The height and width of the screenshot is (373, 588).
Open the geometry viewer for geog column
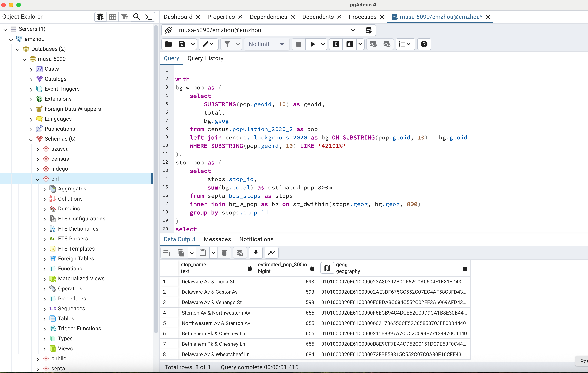pyautogui.click(x=327, y=268)
